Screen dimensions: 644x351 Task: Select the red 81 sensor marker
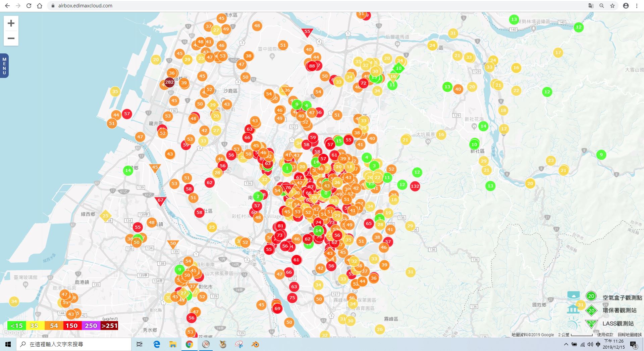pyautogui.click(x=281, y=226)
